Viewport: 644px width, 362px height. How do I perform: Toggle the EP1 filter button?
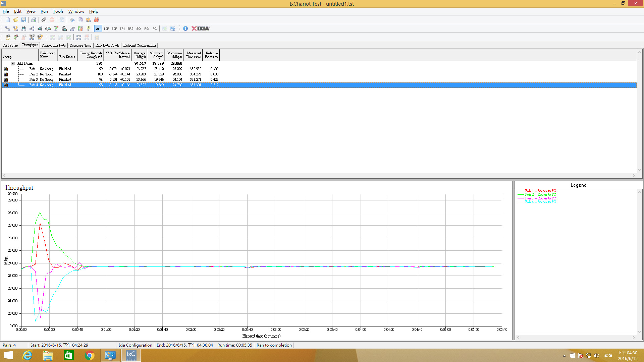(x=122, y=28)
